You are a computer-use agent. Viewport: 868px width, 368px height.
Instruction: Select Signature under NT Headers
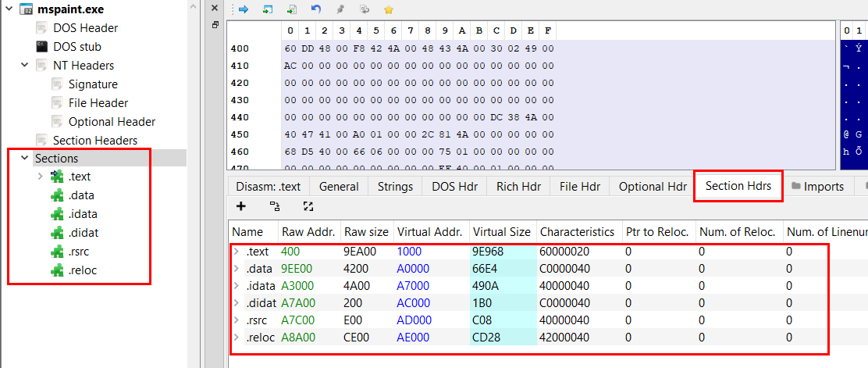point(93,84)
